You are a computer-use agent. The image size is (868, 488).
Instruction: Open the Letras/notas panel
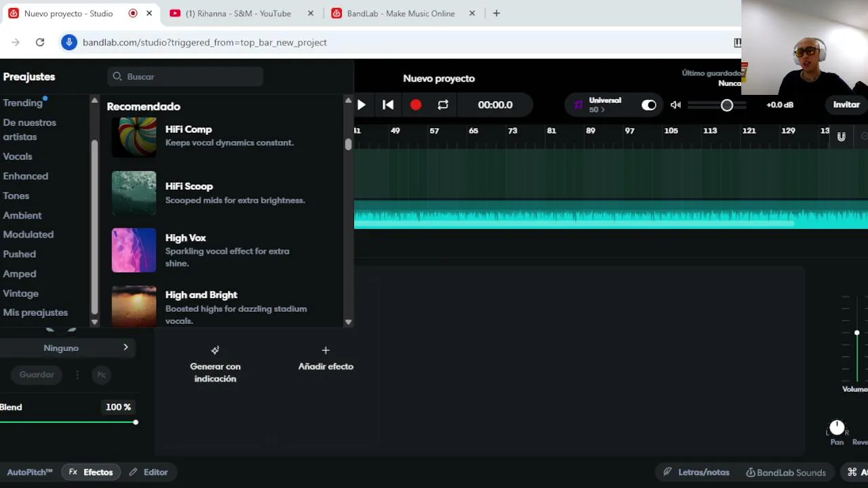[696, 472]
